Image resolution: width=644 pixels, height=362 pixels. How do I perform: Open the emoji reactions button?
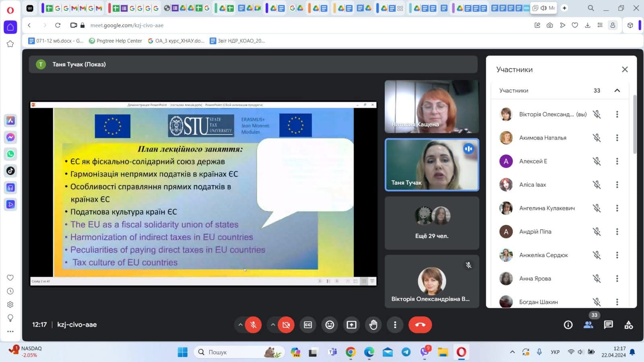[x=330, y=325]
